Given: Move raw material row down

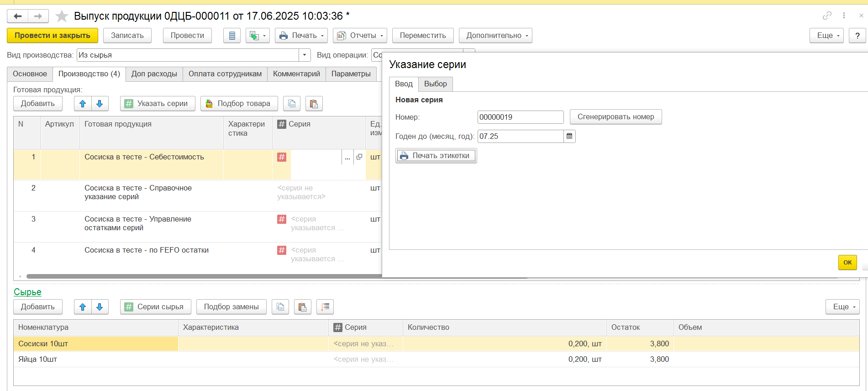Looking at the screenshot, I should pos(100,307).
